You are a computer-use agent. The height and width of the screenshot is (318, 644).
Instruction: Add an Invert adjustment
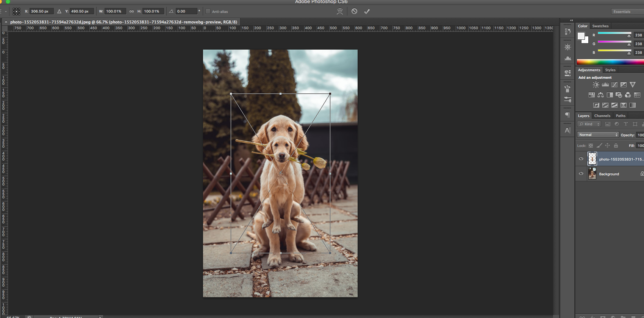pyautogui.click(x=596, y=105)
